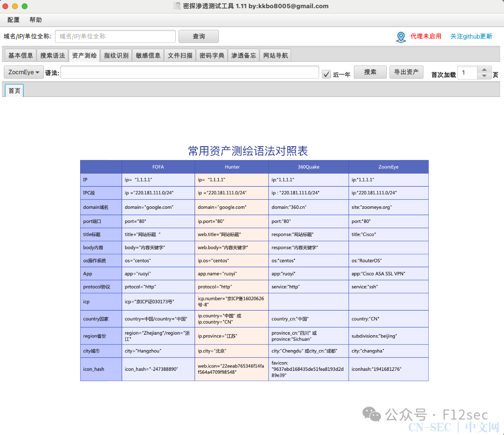Click the ZoomEye column header in table
504x435 pixels.
point(388,167)
